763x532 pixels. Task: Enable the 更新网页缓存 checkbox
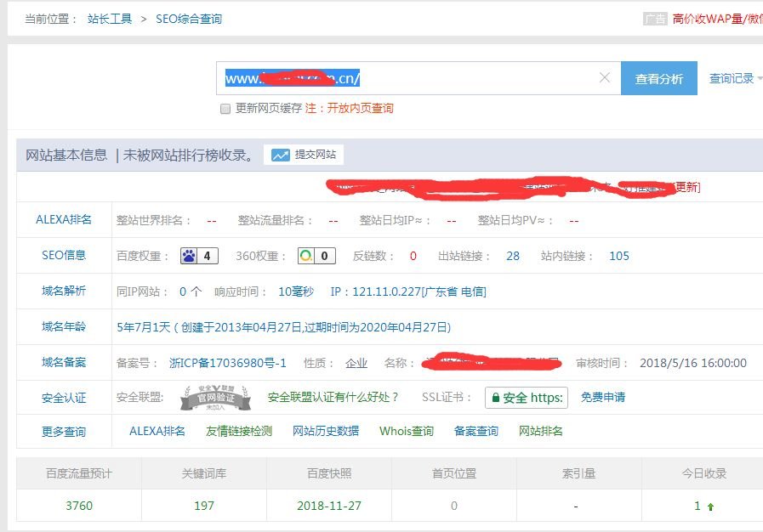tap(225, 110)
